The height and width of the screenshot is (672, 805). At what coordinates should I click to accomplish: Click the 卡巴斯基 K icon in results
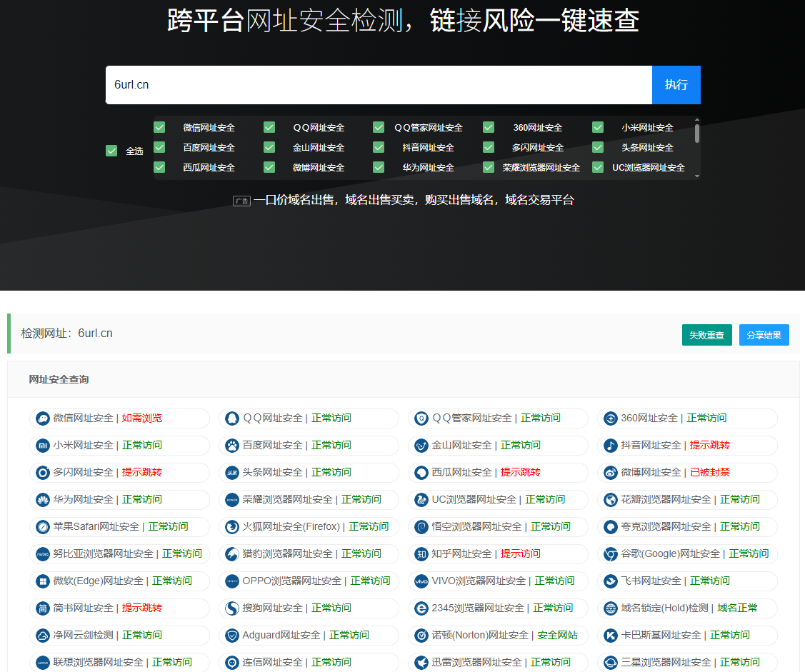click(611, 636)
